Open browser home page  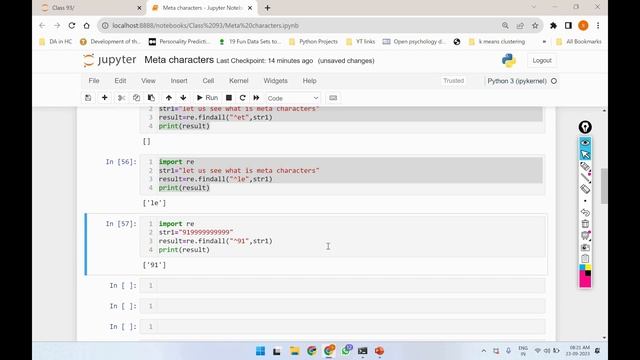pos(87,25)
